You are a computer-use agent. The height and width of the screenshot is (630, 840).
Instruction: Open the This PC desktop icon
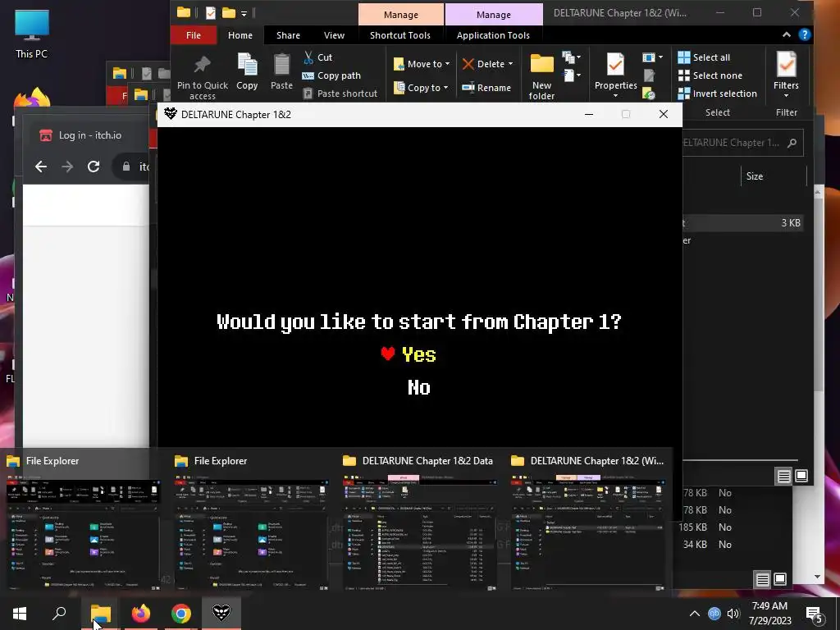click(32, 34)
